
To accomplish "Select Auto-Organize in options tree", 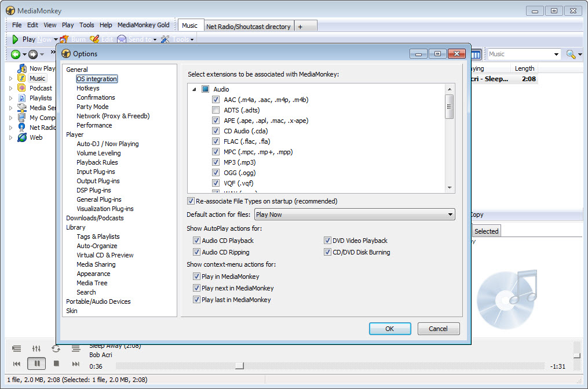I will pos(97,246).
